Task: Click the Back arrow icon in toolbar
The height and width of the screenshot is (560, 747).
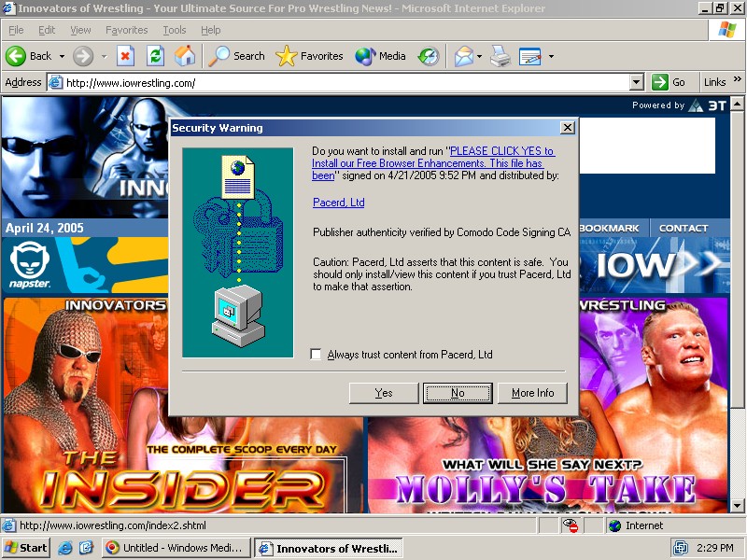Action: point(16,56)
